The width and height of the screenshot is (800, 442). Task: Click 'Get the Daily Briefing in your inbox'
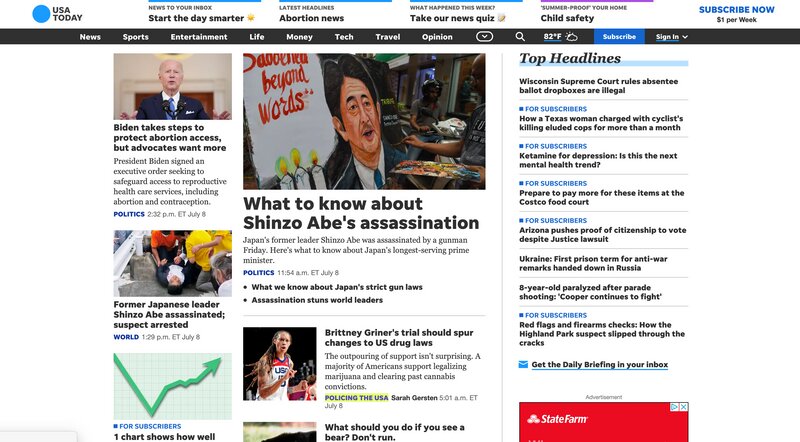[599, 364]
